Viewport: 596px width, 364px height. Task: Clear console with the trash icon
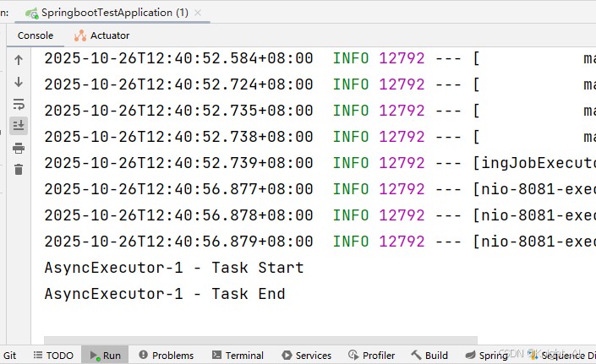click(x=18, y=169)
